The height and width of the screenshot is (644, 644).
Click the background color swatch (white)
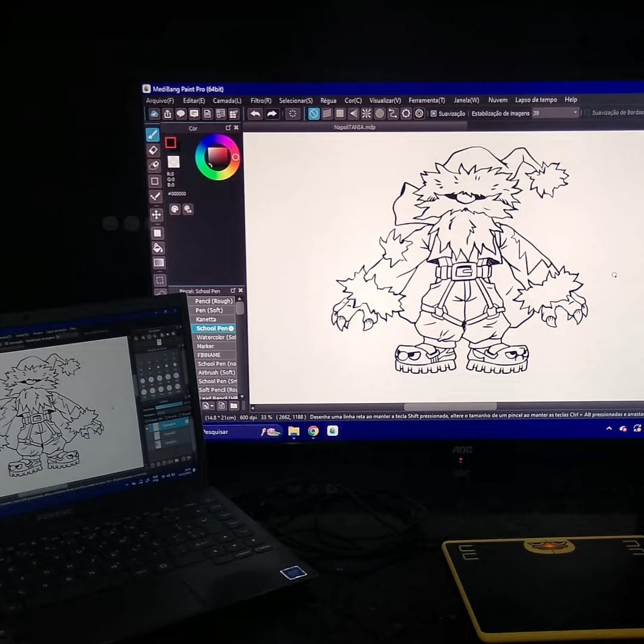pos(174,162)
